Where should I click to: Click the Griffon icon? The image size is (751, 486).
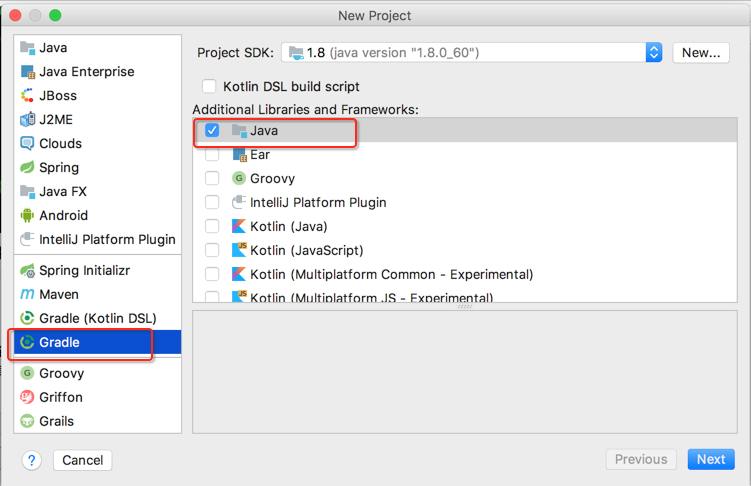[x=27, y=397]
